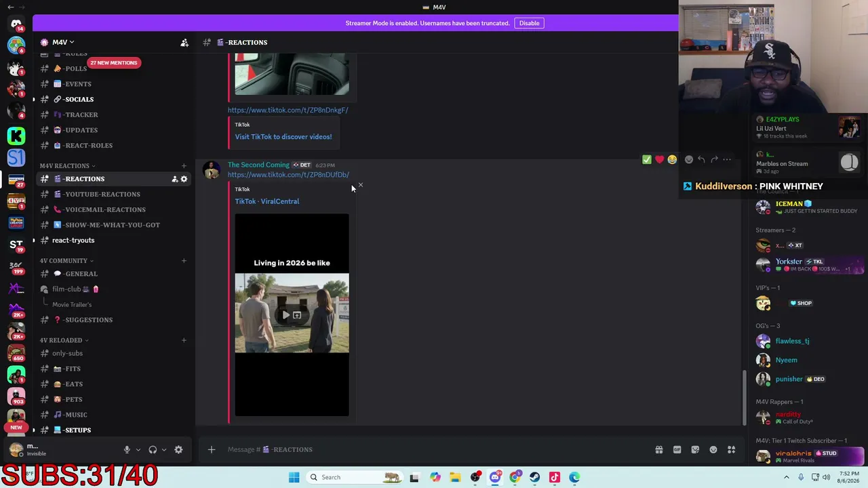Open the add reaction emoji picker

[x=689, y=160]
